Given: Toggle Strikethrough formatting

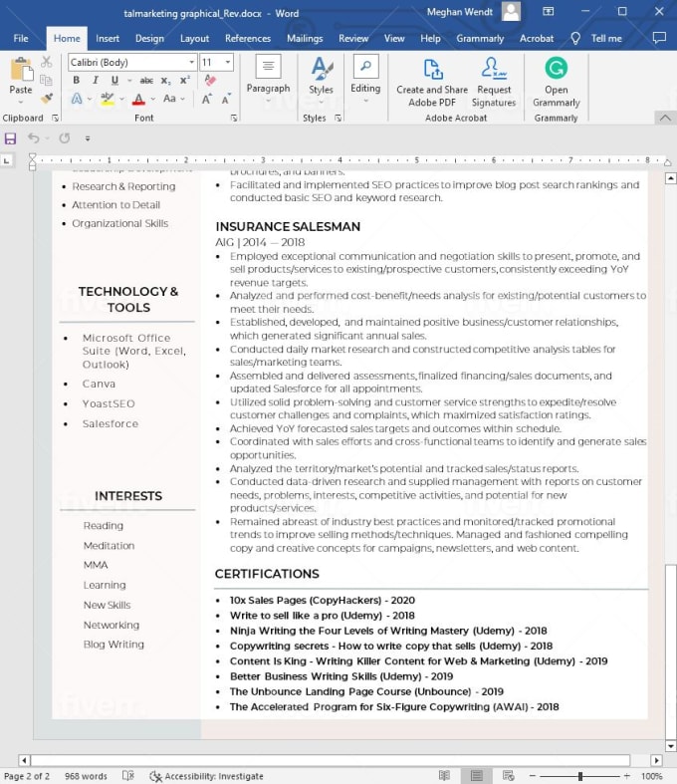Looking at the screenshot, I should tap(146, 80).
